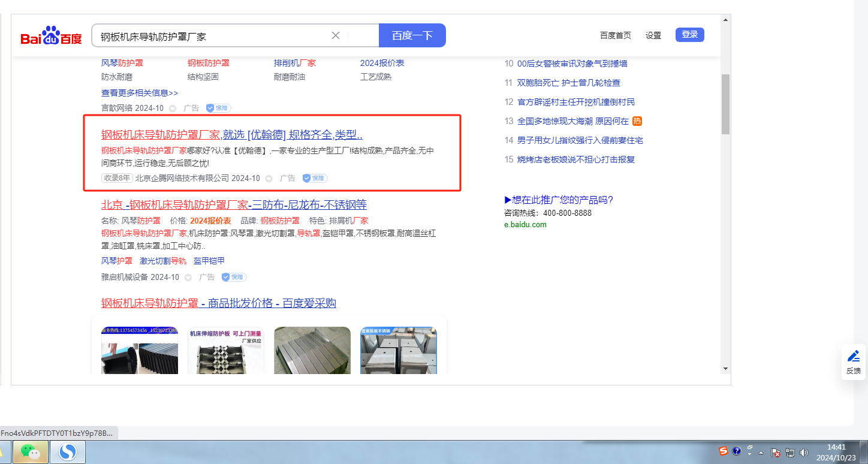
Task: Expand the ad options arrow beside 言歆网络
Action: point(173,109)
